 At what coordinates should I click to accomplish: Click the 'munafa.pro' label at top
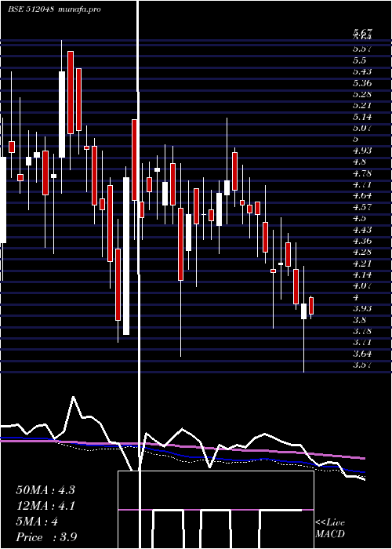(80, 9)
